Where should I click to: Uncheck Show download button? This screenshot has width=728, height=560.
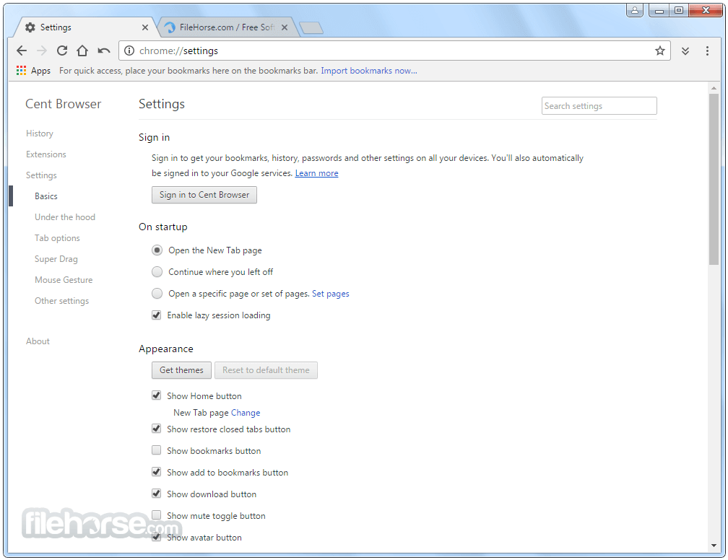coord(157,494)
